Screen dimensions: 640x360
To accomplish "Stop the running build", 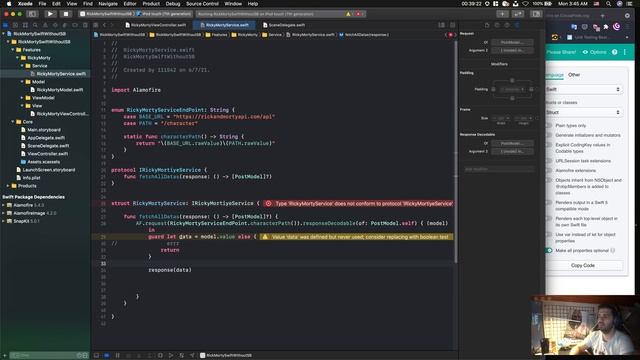I will click(65, 14).
